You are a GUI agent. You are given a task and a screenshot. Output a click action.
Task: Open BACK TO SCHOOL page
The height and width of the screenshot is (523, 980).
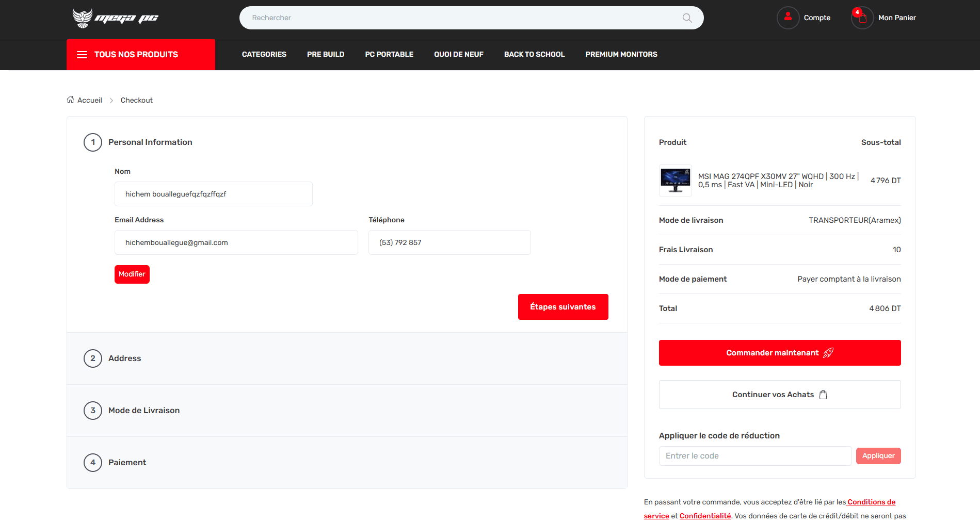[x=534, y=54]
